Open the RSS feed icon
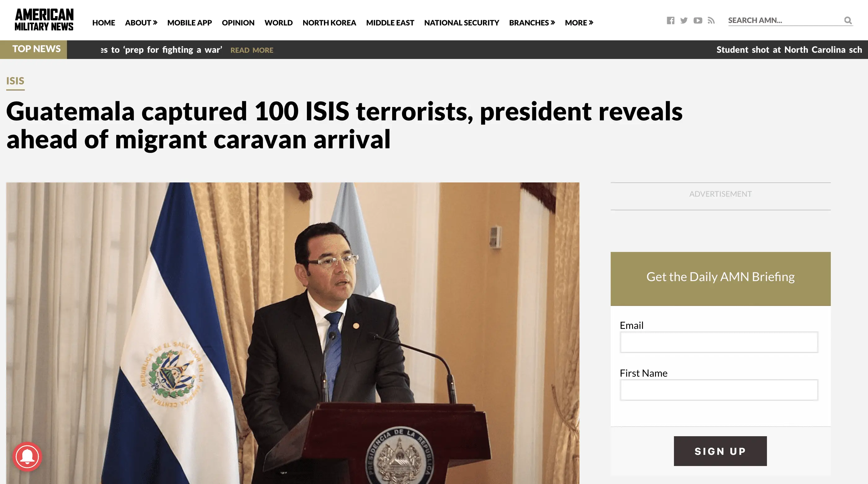Image resolution: width=868 pixels, height=484 pixels. pyautogui.click(x=711, y=20)
